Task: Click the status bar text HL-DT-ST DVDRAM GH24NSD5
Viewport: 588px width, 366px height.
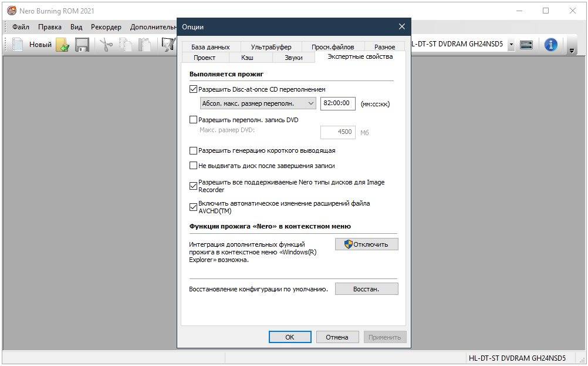Action: point(517,358)
